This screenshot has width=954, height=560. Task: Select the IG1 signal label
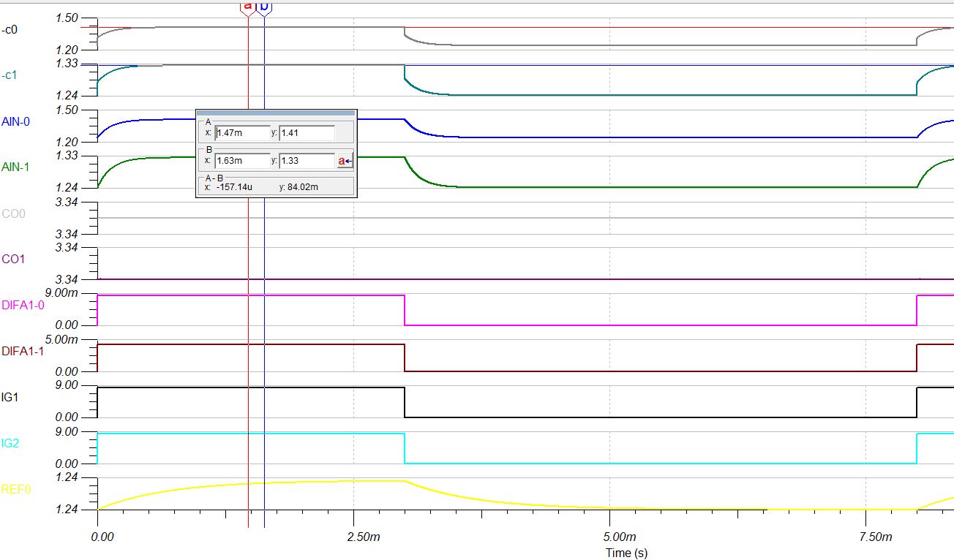pos(10,397)
